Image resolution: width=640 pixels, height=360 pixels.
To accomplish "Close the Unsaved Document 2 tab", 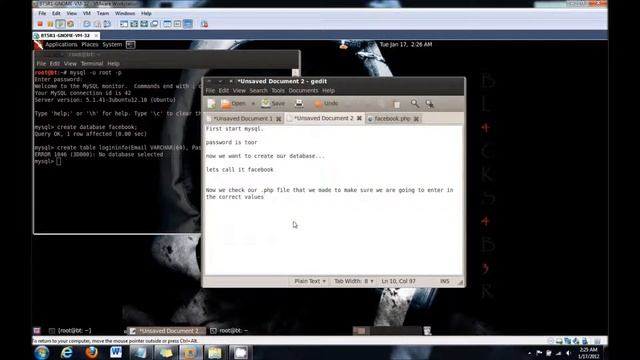I will coord(359,118).
